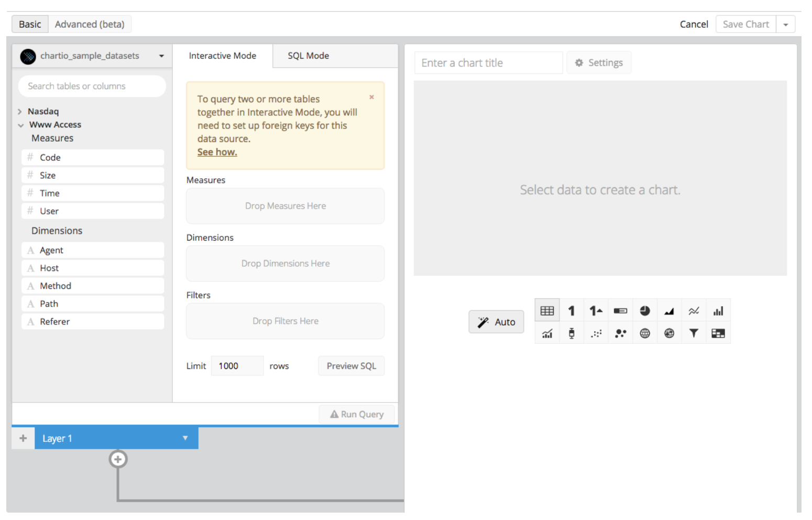This screenshot has width=812, height=520.
Task: Select the area chart type icon
Action: point(669,311)
